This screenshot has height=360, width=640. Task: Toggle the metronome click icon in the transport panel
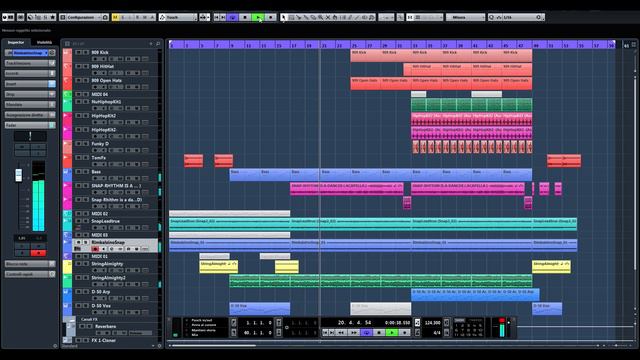click(417, 333)
